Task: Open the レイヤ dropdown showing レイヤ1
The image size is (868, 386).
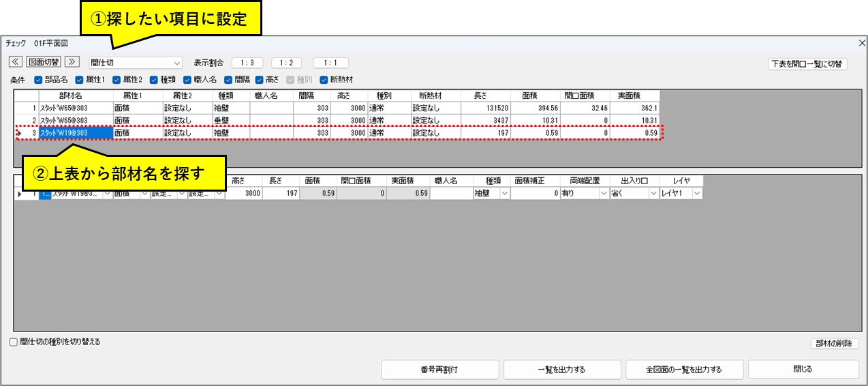Action: pos(697,194)
